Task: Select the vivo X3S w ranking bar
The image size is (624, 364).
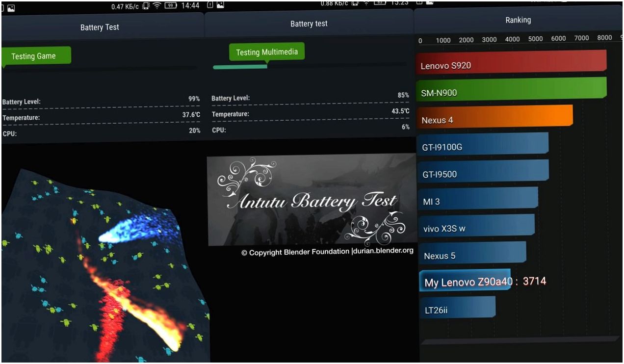Action: (477, 227)
